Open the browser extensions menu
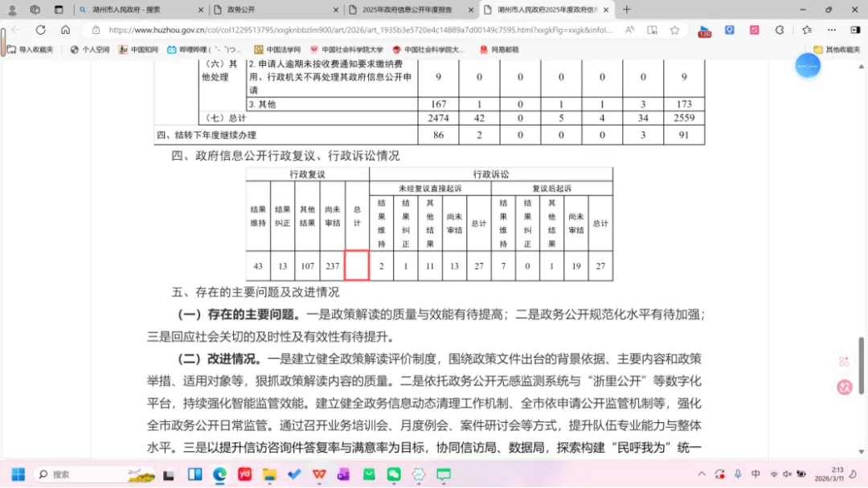Viewport: 868px width, 488px height. 780,30
